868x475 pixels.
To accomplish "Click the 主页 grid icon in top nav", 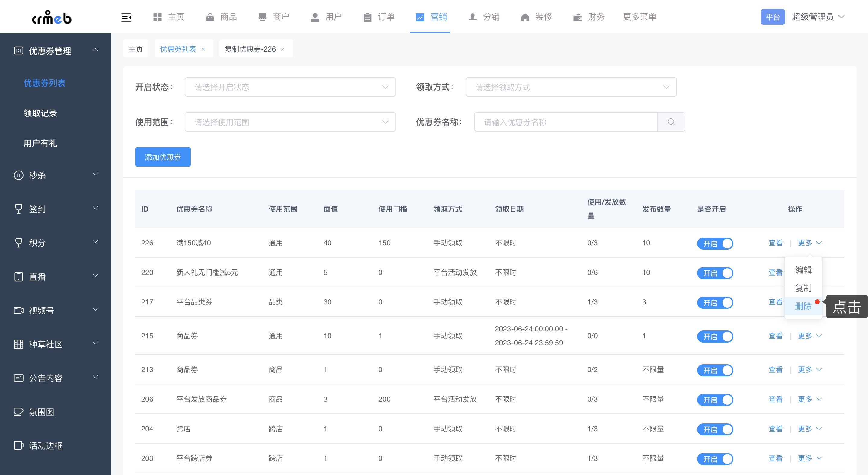I will tap(157, 17).
